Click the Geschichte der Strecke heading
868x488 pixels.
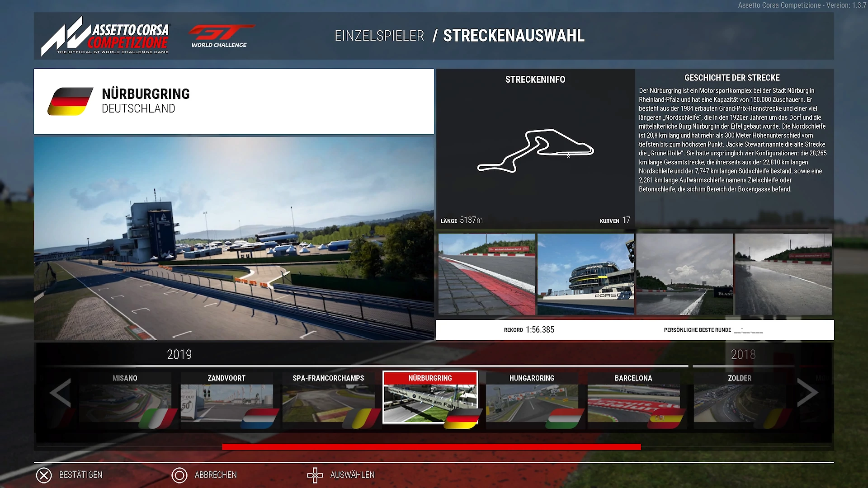pyautogui.click(x=732, y=78)
